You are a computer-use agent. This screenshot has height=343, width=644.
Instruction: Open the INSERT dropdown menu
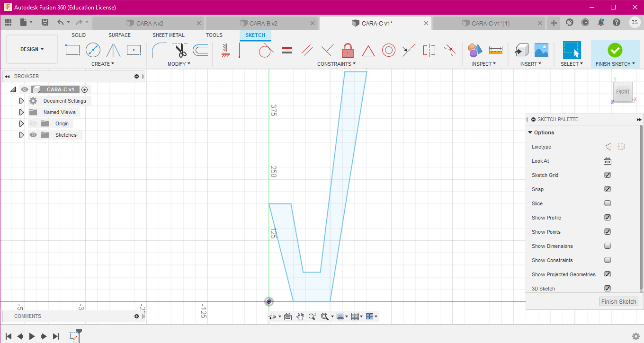click(531, 64)
